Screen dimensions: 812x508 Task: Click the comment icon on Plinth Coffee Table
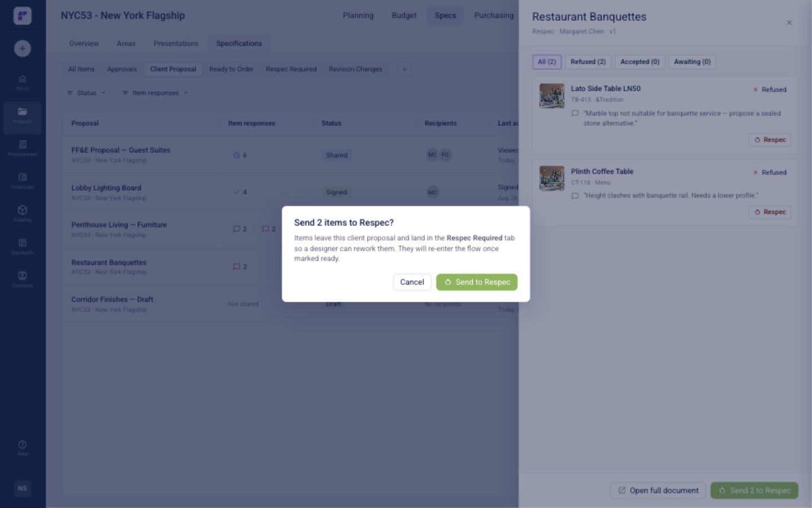(x=575, y=196)
